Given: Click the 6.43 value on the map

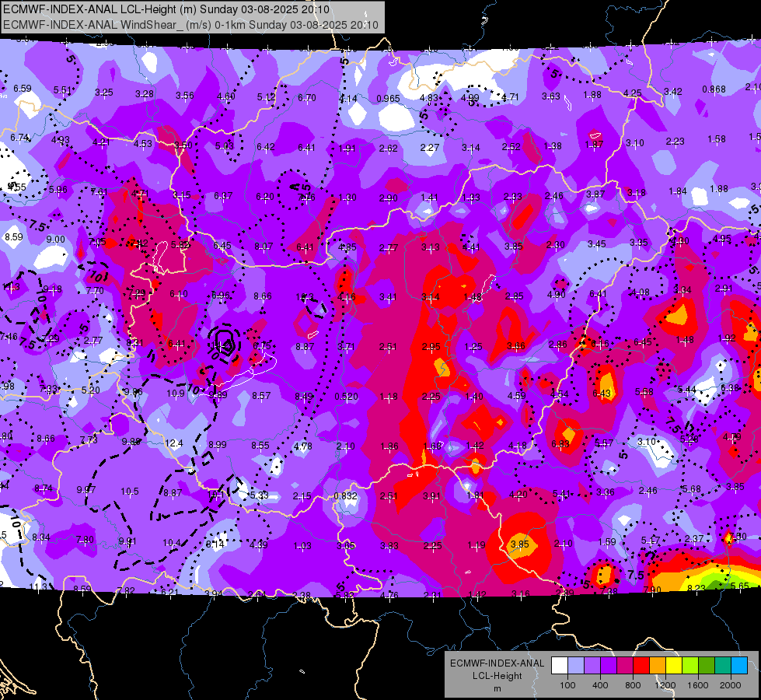Looking at the screenshot, I should (x=602, y=393).
